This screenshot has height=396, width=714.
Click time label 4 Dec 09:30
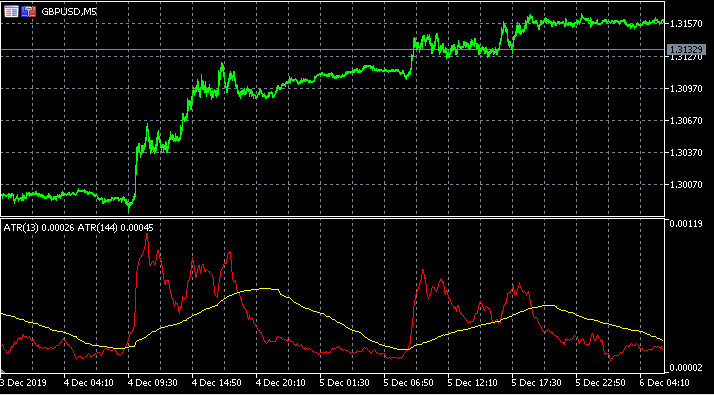tap(153, 383)
